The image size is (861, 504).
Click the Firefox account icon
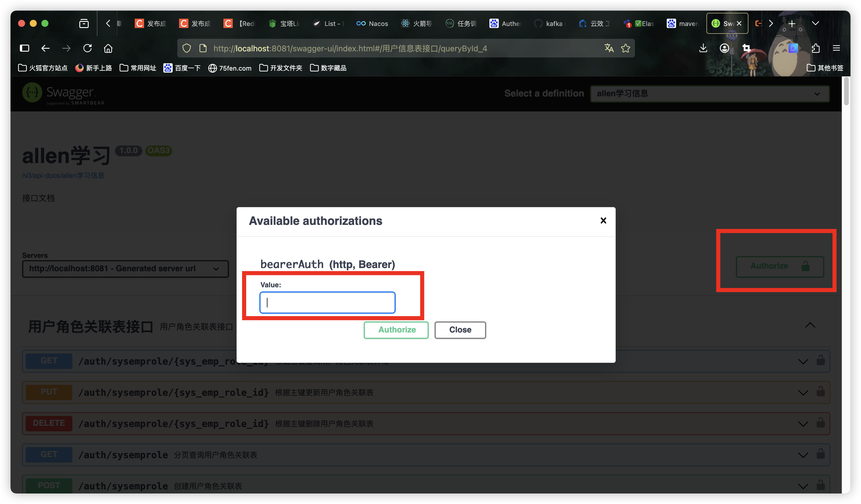coord(724,48)
